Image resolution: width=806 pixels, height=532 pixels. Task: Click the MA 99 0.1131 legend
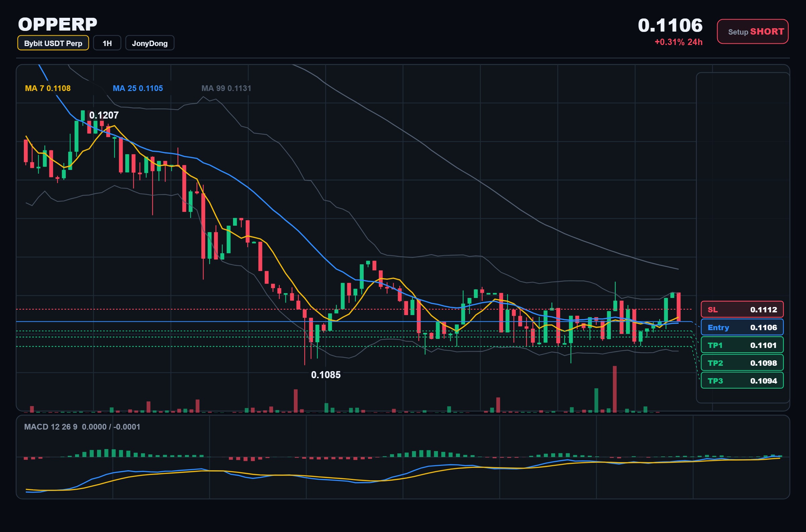tap(226, 88)
